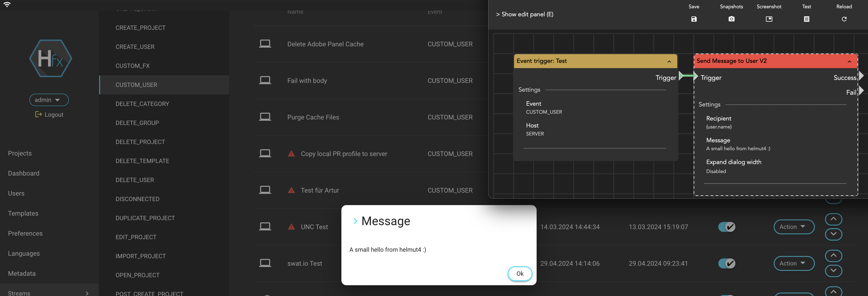
Task: Disable the swat.io Test row switch
Action: 727,264
